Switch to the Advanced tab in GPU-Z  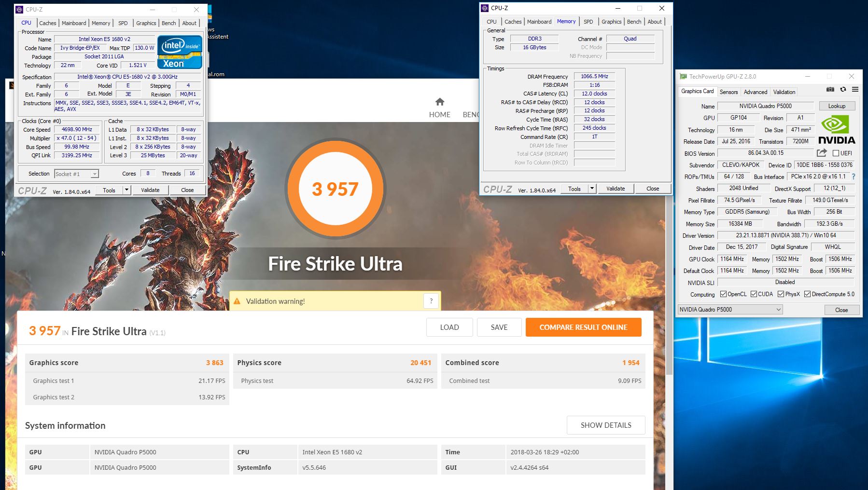pyautogui.click(x=756, y=92)
